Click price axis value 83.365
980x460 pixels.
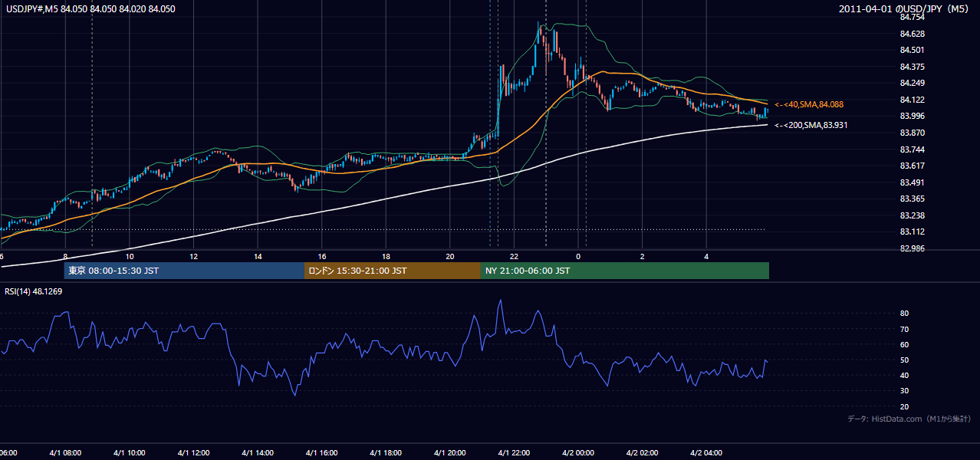(911, 199)
